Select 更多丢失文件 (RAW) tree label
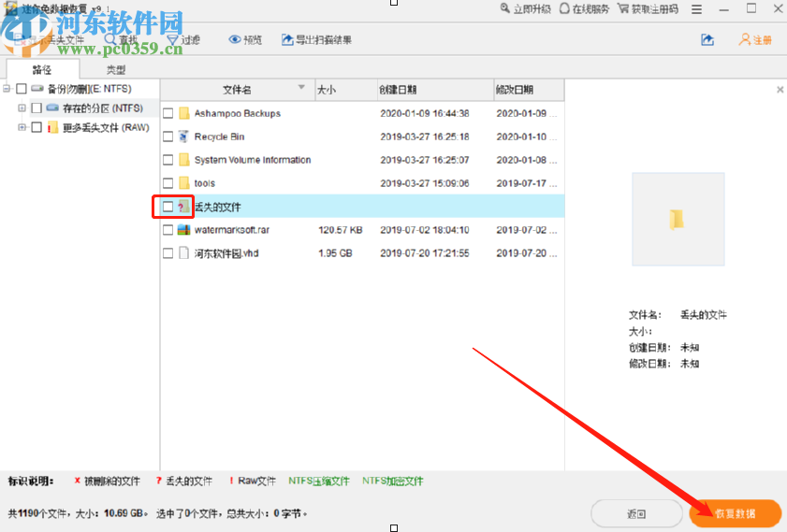 (106, 127)
